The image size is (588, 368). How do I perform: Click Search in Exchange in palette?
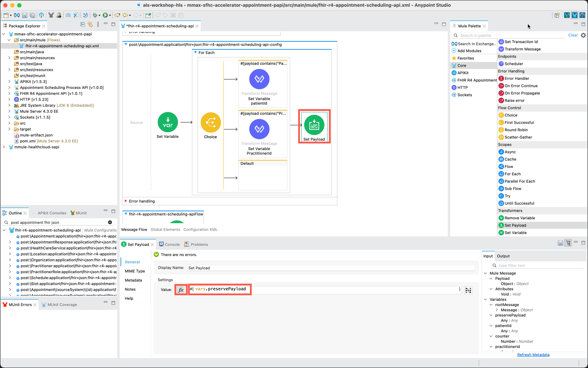coord(474,44)
